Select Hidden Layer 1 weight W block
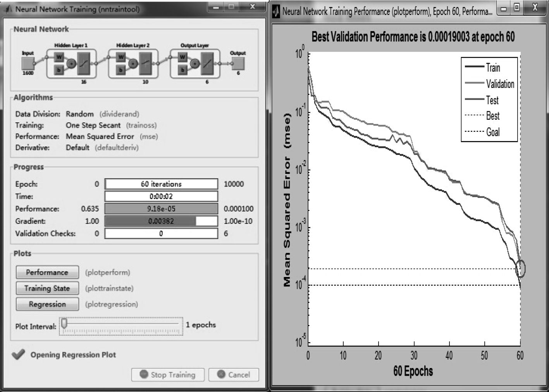The width and height of the screenshot is (549, 392). click(59, 57)
